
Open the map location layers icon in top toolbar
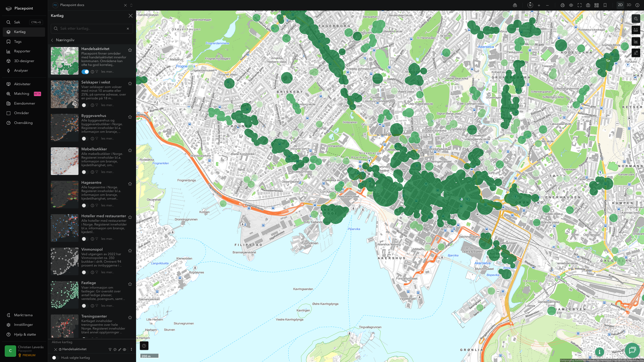pyautogui.click(x=515, y=5)
